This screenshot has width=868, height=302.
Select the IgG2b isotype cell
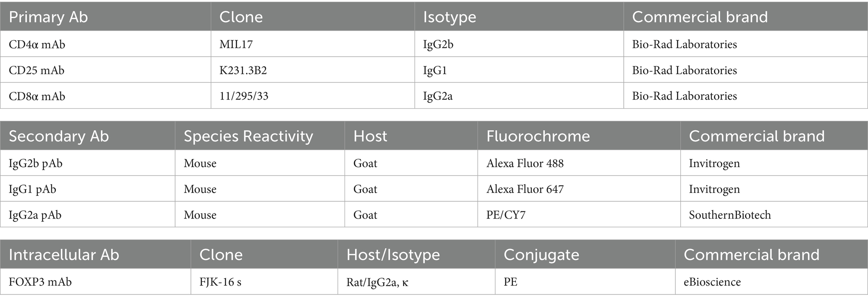click(x=438, y=44)
